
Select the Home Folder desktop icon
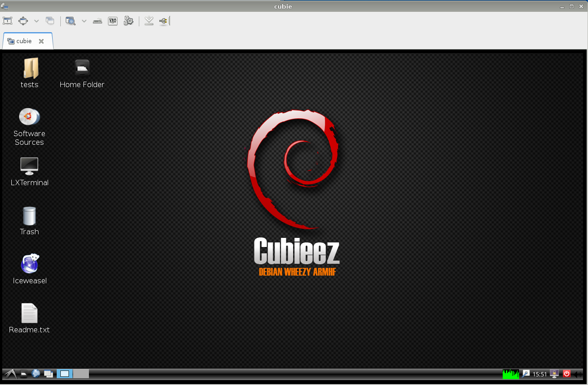point(82,73)
